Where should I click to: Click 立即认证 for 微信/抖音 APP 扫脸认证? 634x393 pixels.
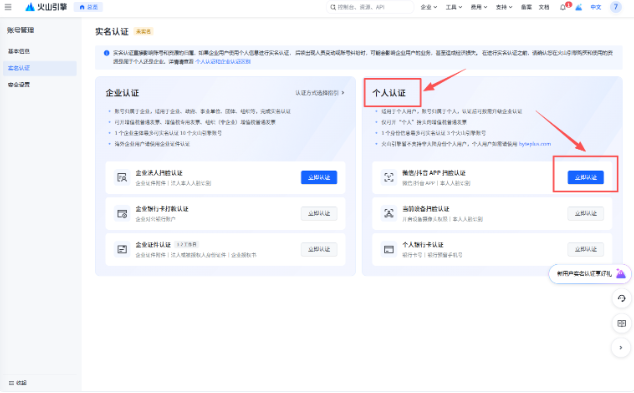click(x=585, y=177)
